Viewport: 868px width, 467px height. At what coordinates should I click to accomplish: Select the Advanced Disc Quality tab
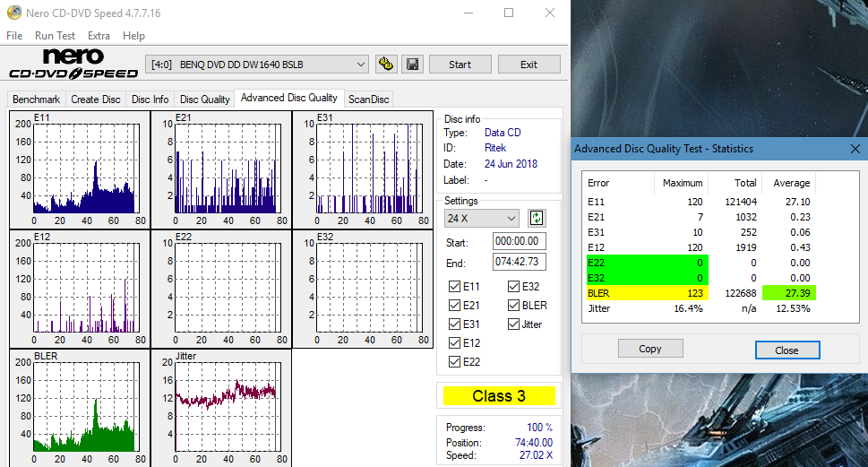pyautogui.click(x=289, y=98)
